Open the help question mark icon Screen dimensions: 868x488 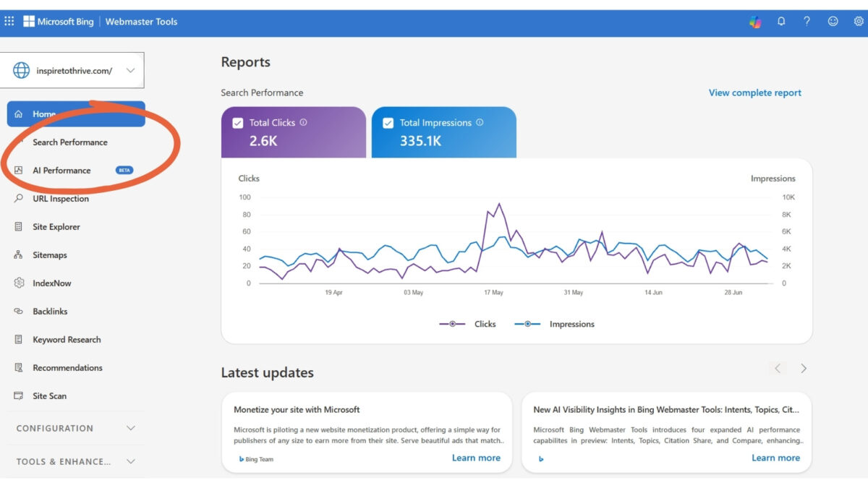point(807,22)
